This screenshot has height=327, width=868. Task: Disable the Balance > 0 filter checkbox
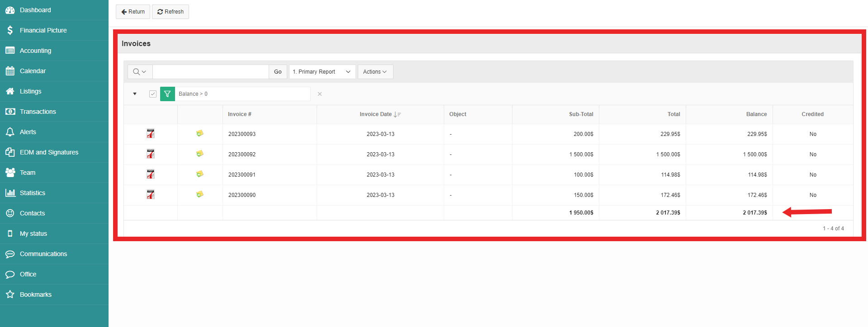click(153, 94)
